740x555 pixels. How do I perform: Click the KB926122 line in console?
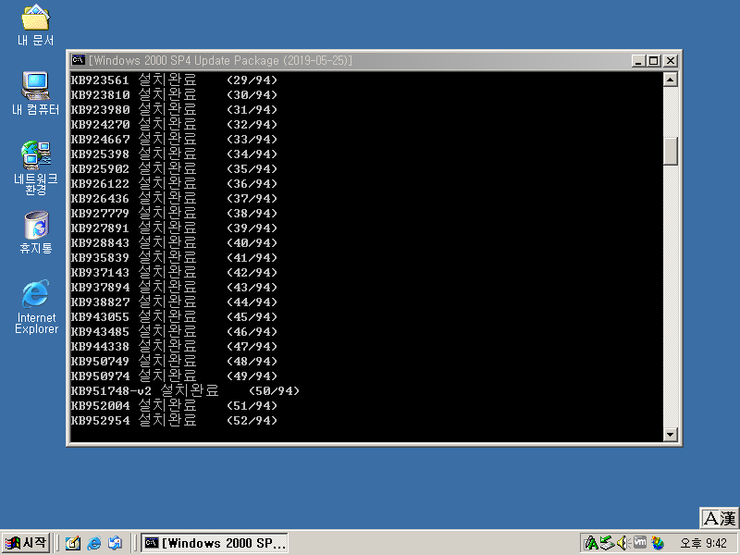pyautogui.click(x=174, y=183)
